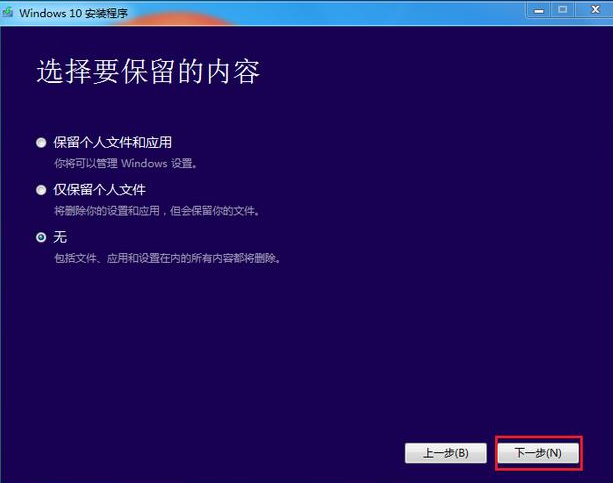Click the 保留个人文件和应用 option label
The height and width of the screenshot is (483, 613).
coord(119,142)
